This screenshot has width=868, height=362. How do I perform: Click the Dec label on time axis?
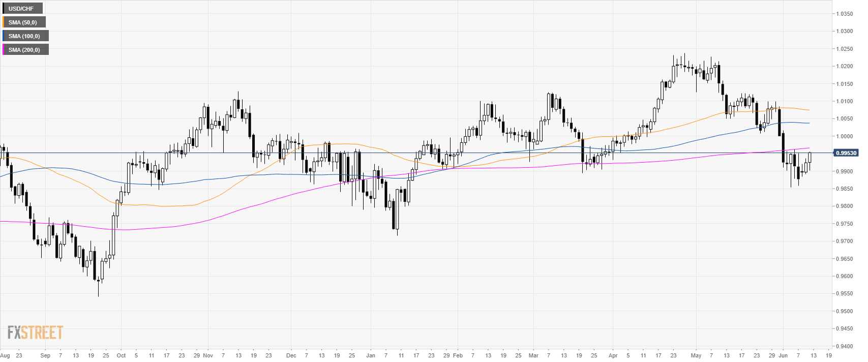click(x=291, y=355)
